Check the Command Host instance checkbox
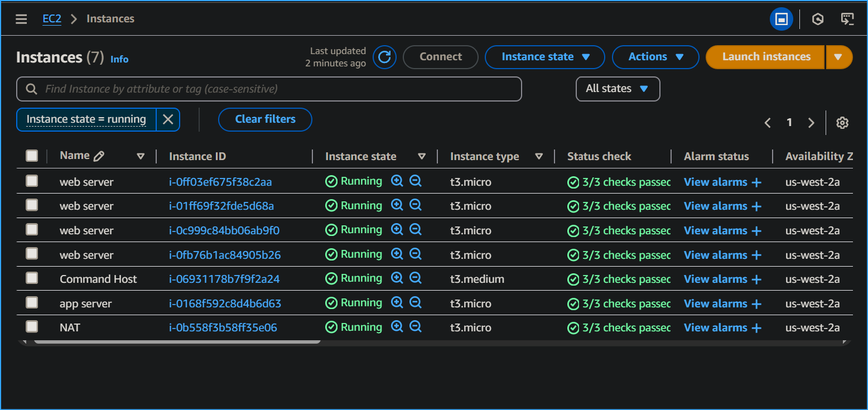The width and height of the screenshot is (868, 410). (32, 278)
